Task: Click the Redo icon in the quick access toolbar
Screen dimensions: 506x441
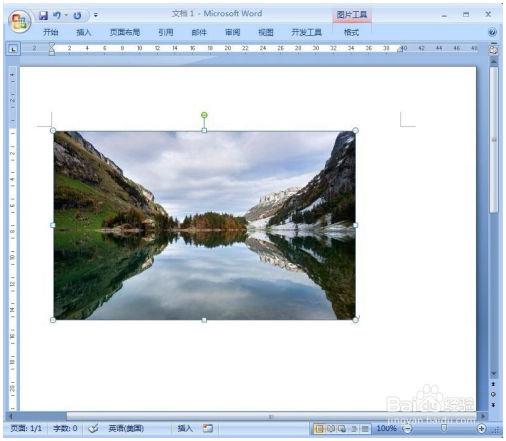Action: pos(77,15)
